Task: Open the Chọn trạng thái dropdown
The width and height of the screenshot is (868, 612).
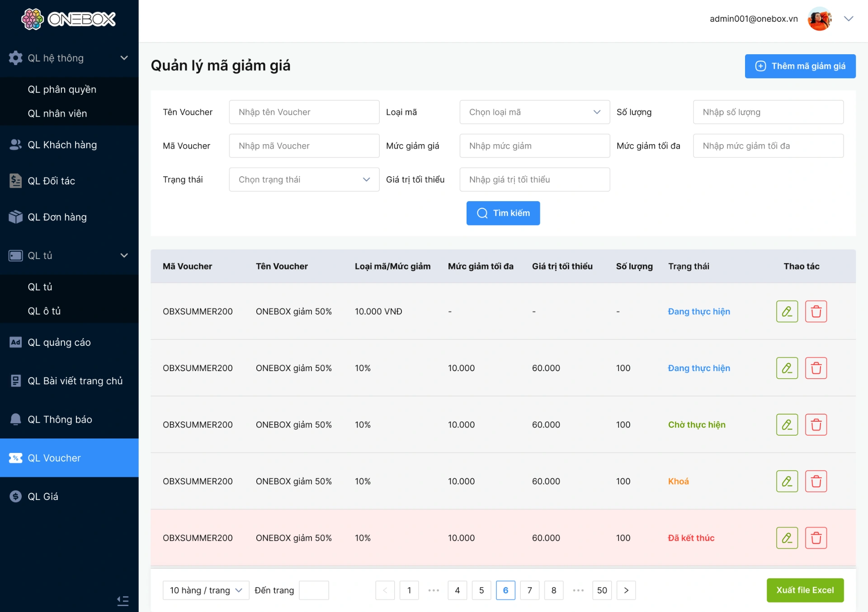Action: pos(304,179)
